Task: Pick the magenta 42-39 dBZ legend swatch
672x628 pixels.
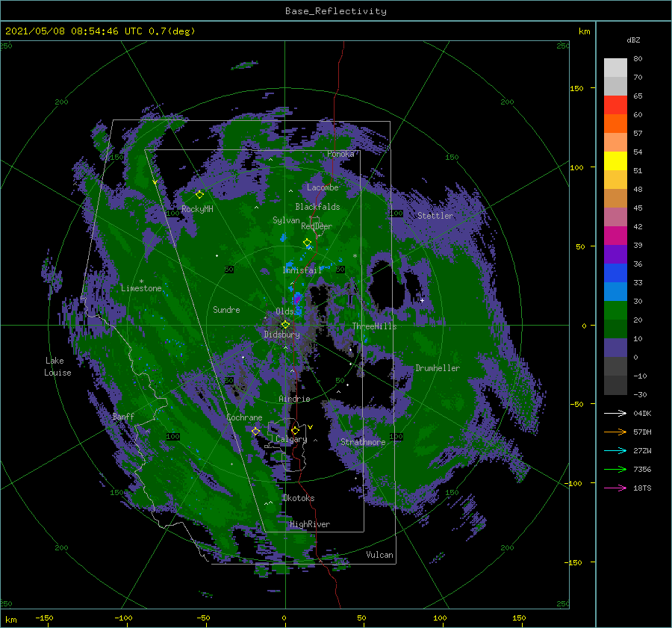Action: tap(615, 236)
